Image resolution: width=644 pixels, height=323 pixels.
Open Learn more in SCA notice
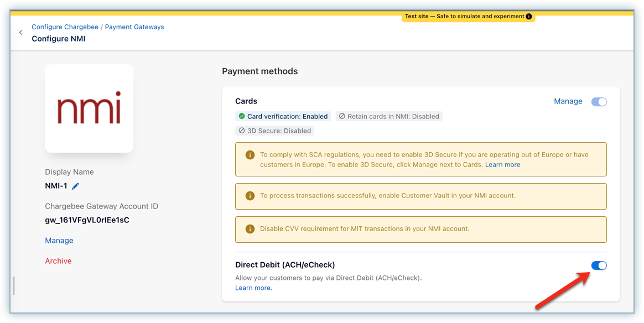(503, 165)
